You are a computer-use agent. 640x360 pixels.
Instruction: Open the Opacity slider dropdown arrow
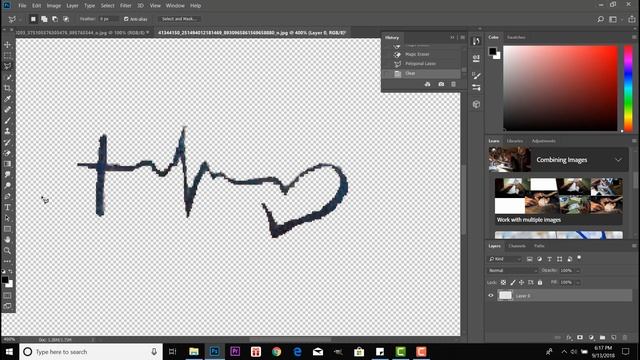point(578,271)
